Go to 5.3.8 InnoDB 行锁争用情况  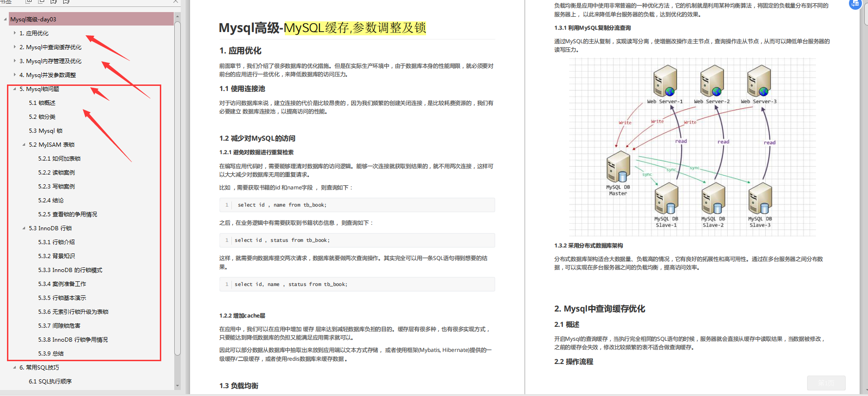[x=73, y=339]
